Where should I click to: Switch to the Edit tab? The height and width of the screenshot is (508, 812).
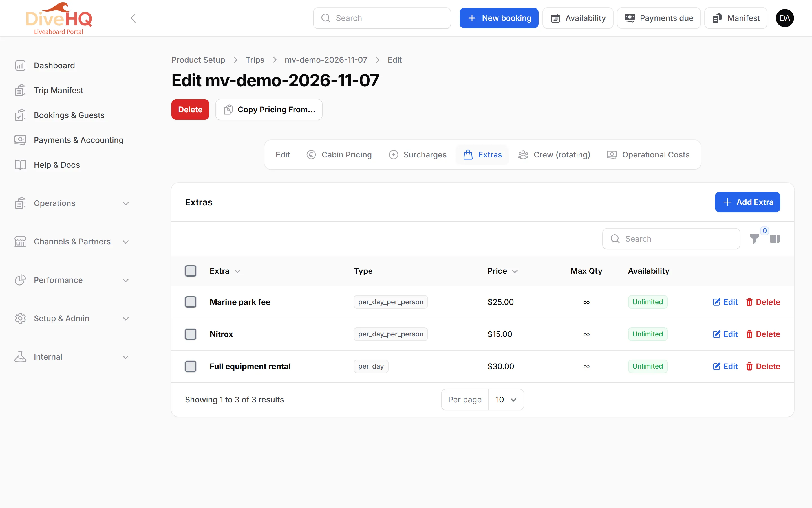(283, 155)
